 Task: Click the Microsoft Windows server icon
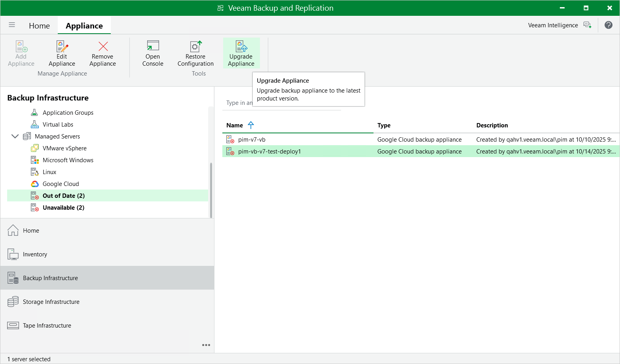(x=35, y=160)
